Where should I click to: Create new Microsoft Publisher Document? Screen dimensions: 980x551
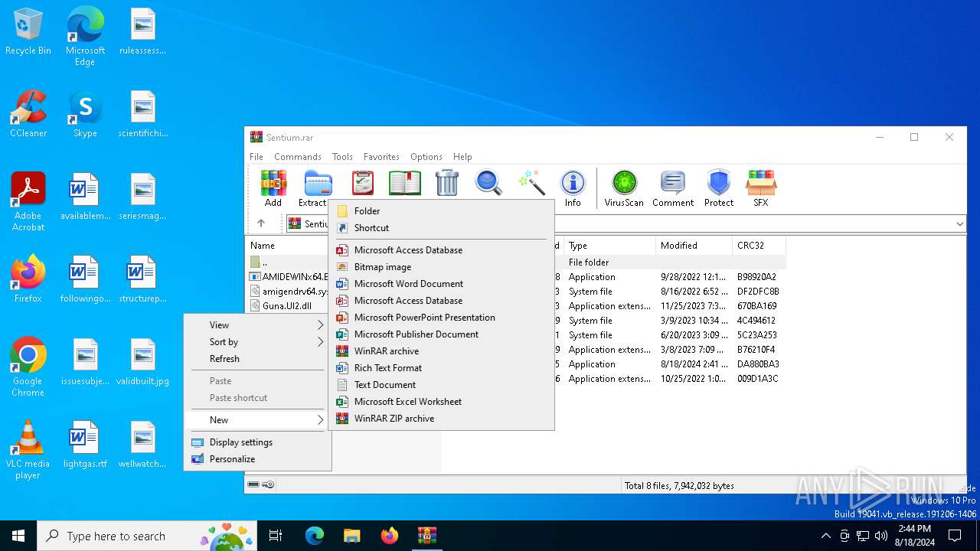pos(441,334)
